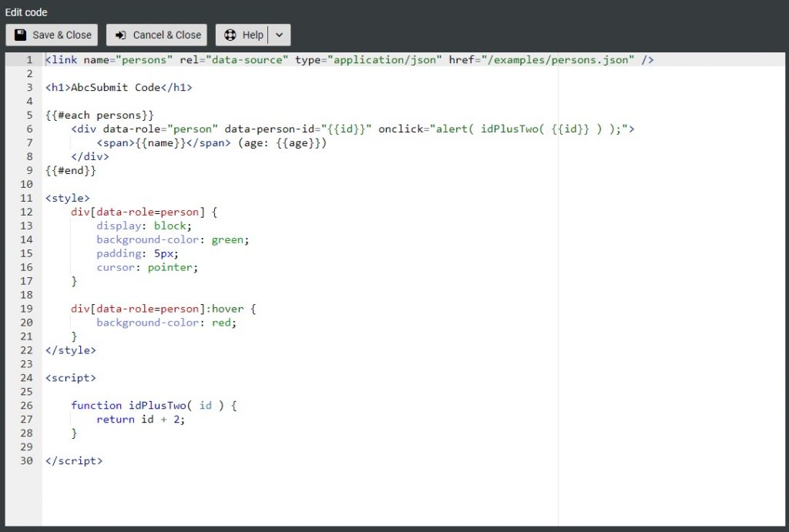Click the cursor pointer rule on line 16
The image size is (789, 532).
(x=146, y=267)
